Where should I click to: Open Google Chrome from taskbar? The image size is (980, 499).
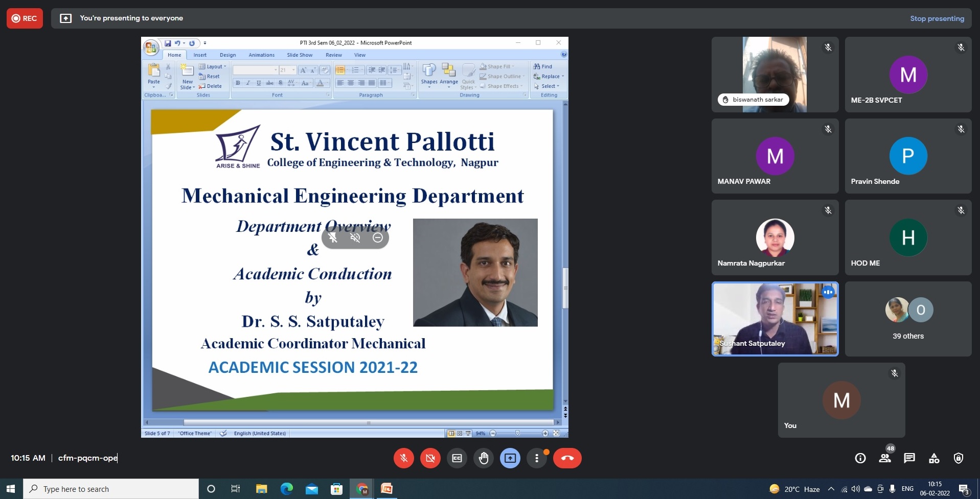tap(362, 489)
